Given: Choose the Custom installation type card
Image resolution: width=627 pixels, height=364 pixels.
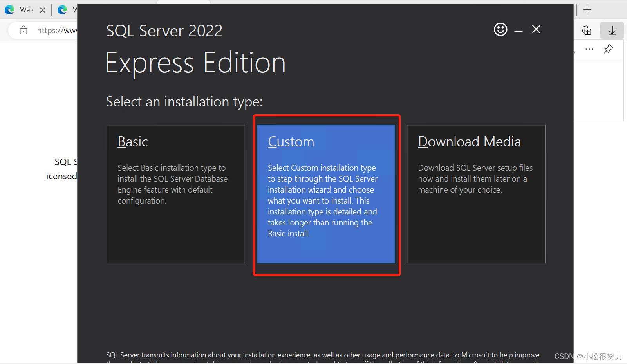Looking at the screenshot, I should point(326,194).
